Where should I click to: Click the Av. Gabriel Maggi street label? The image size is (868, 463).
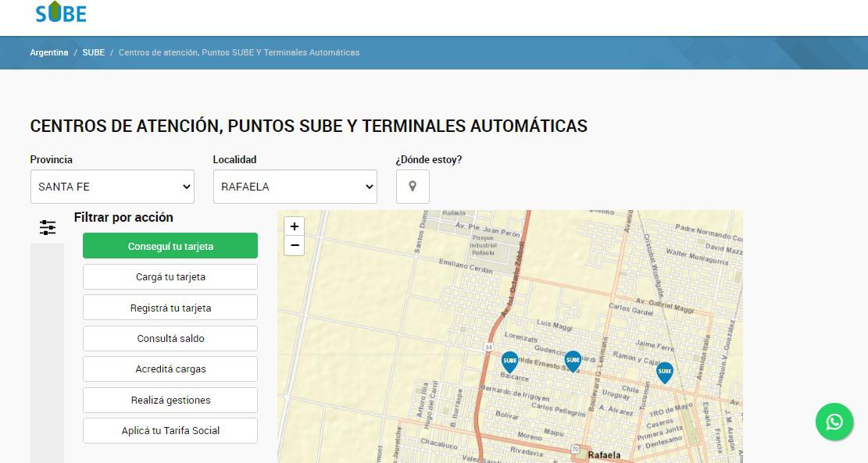(664, 305)
